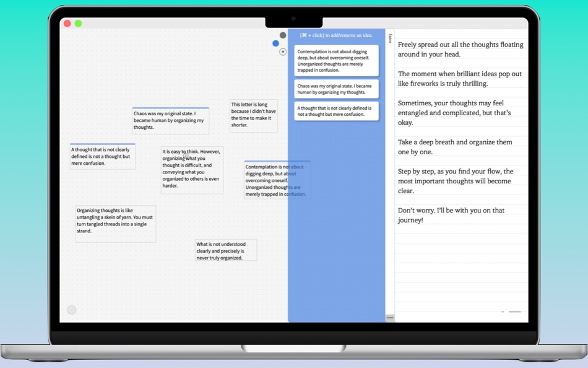588x368 pixels.
Task: Select idea card 'Chaos was my original state'
Action: [336, 88]
